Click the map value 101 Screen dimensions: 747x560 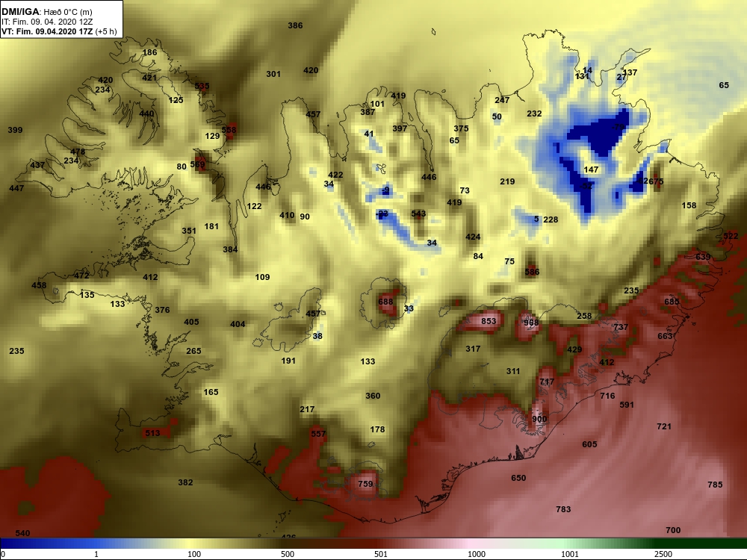tap(377, 104)
